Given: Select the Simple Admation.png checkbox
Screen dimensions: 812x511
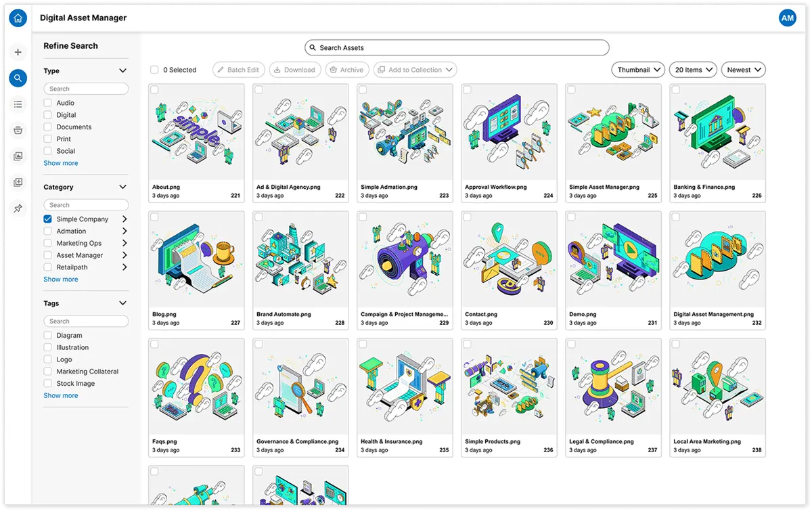Looking at the screenshot, I should (x=363, y=90).
